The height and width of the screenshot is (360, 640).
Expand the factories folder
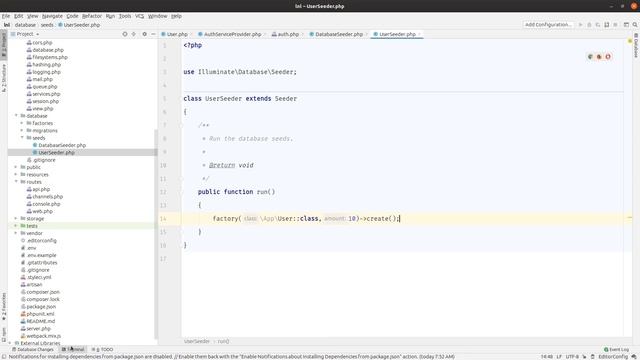pos(22,123)
